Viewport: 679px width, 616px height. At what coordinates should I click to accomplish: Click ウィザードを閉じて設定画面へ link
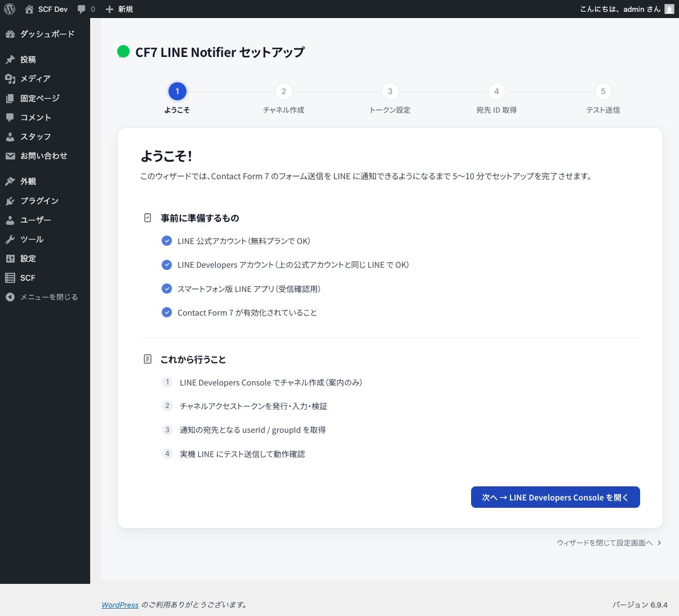click(605, 543)
